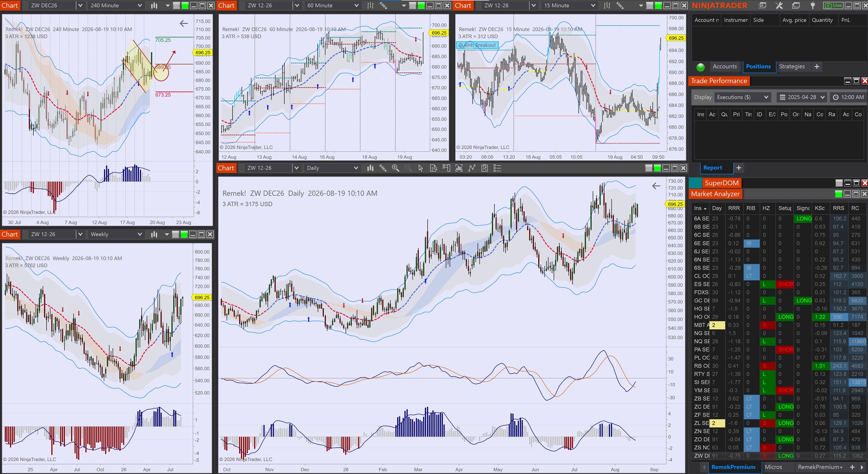
Task: Expand instrument selector arrow beside ZW DEC26
Action: [x=80, y=6]
